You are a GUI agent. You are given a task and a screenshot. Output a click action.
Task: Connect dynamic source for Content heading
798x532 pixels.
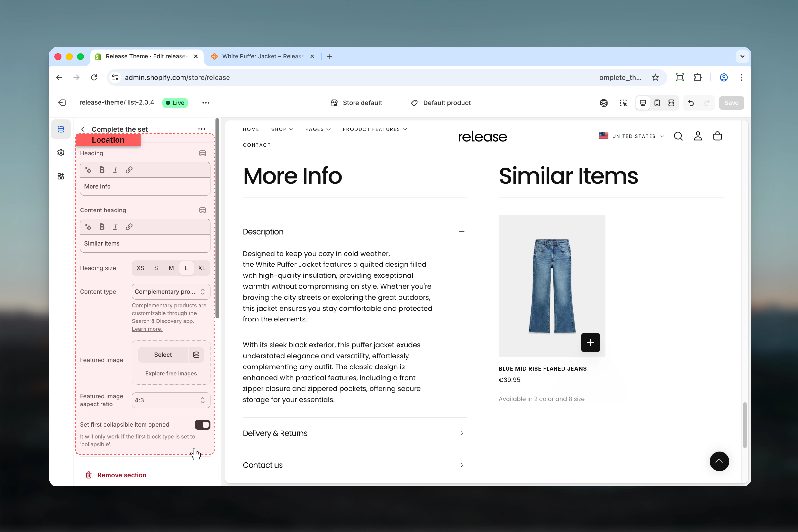coord(203,210)
